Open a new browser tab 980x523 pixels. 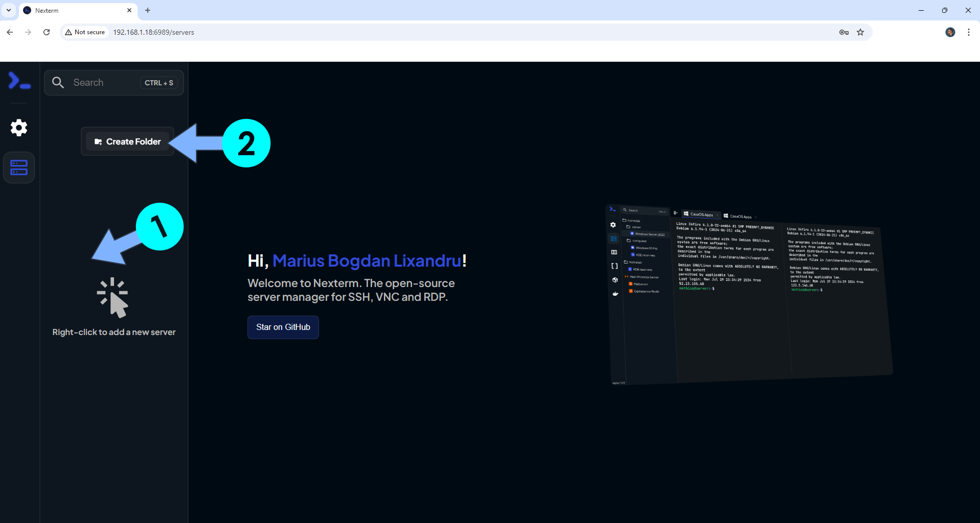pos(148,10)
